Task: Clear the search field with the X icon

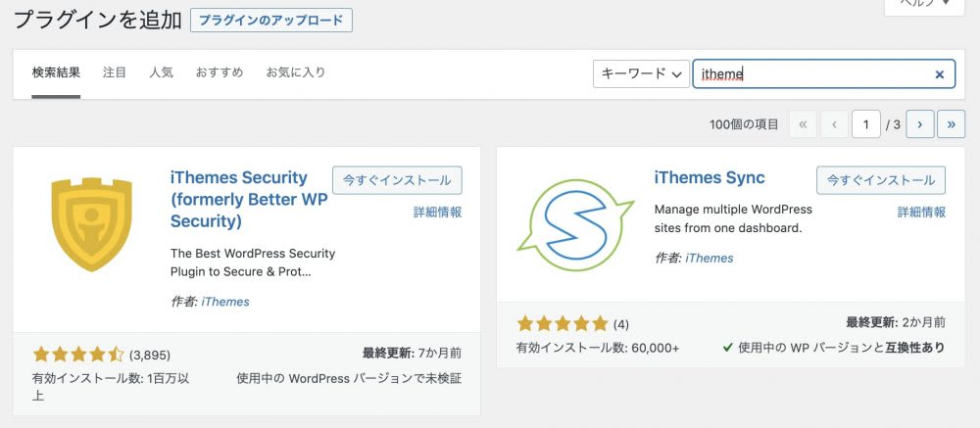Action: pos(939,74)
